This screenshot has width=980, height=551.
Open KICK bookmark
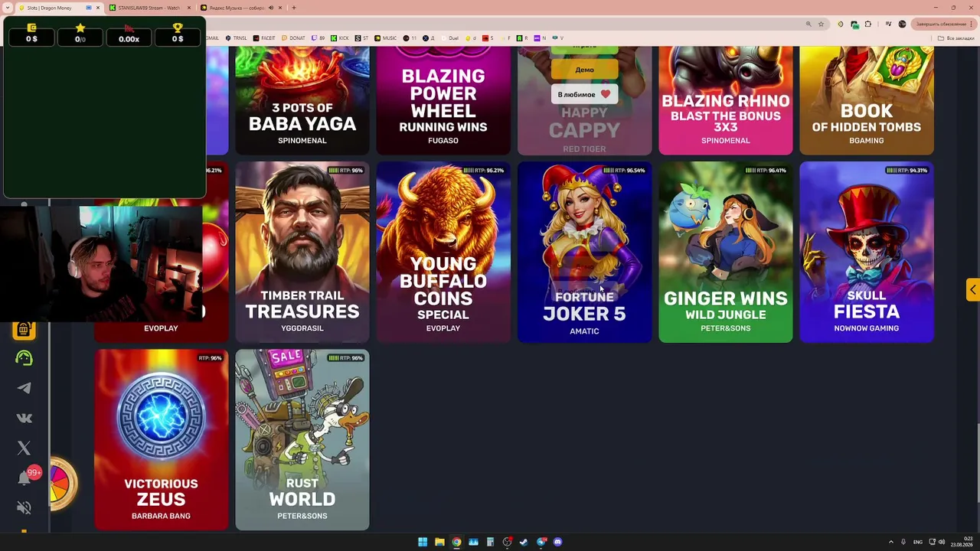[x=341, y=38]
